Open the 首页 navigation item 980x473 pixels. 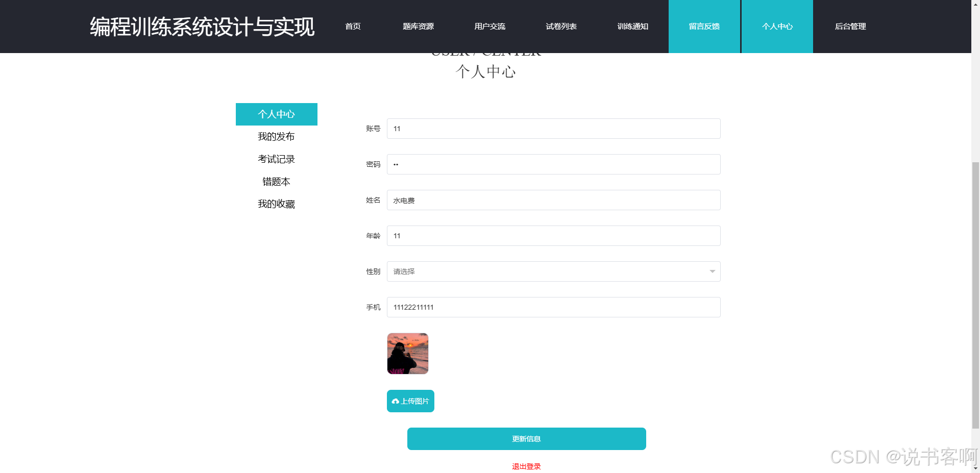pyautogui.click(x=353, y=27)
